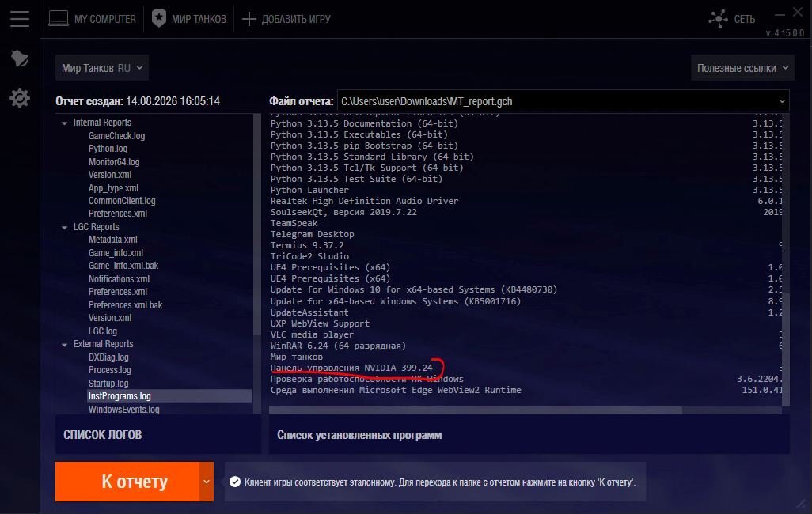Select DXDiag.log in the log tree
The height and width of the screenshot is (514, 812).
108,357
